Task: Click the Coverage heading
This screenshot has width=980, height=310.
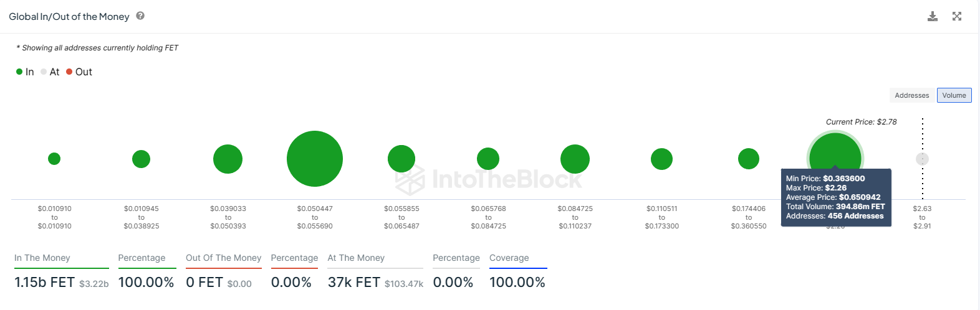Action: [509, 258]
